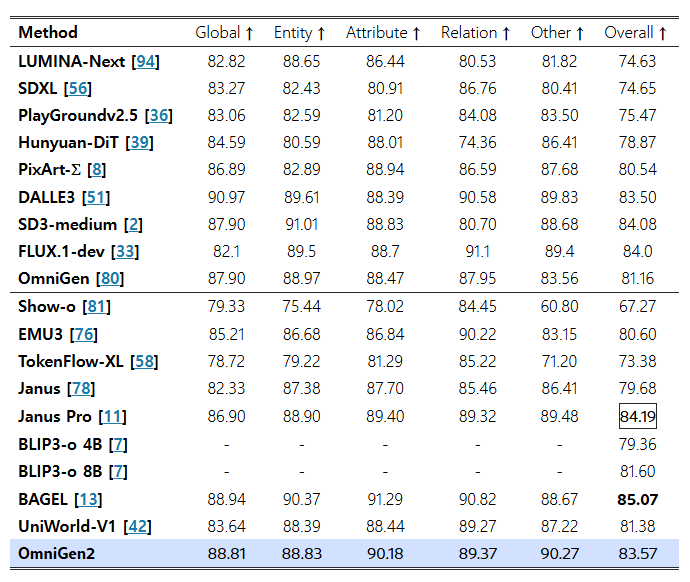The height and width of the screenshot is (582, 690).
Task: Click EMU3 Overall value 80.60
Action: (x=638, y=334)
